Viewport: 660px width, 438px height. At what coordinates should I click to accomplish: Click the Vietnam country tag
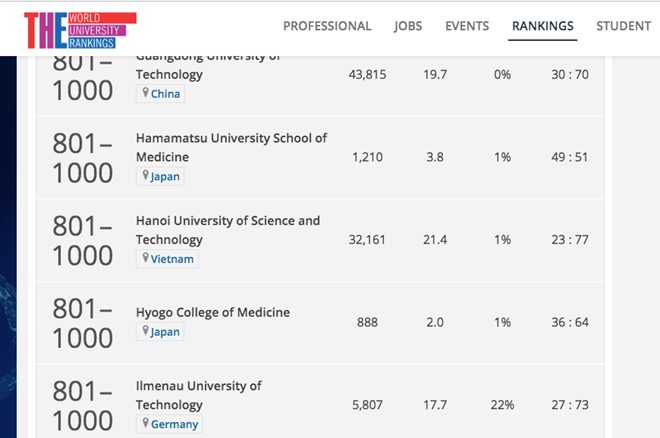[172, 259]
